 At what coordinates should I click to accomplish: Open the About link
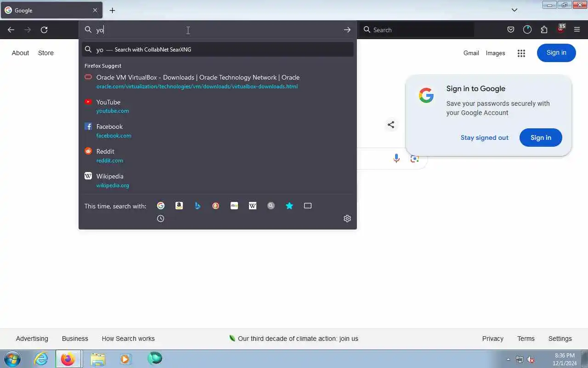[x=20, y=53]
